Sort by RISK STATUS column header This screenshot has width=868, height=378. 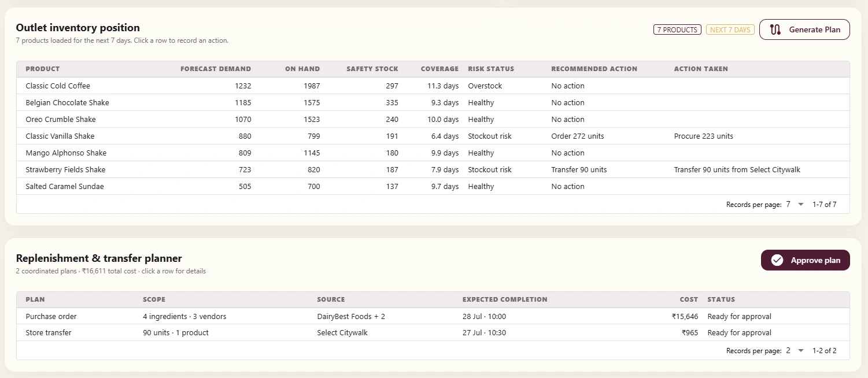[x=491, y=69]
